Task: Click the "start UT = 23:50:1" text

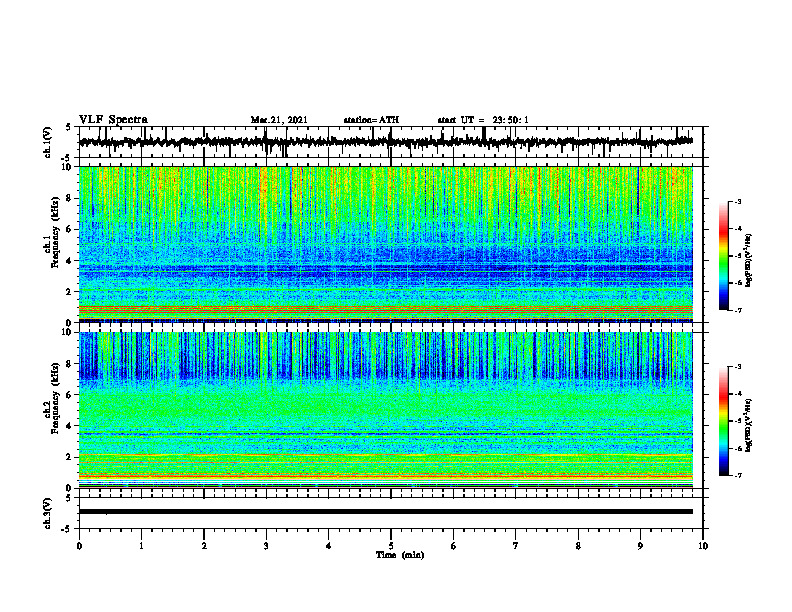Action: point(483,120)
